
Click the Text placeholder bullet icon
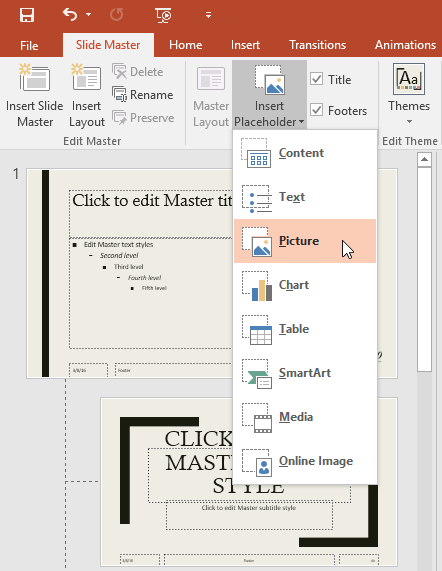point(256,198)
